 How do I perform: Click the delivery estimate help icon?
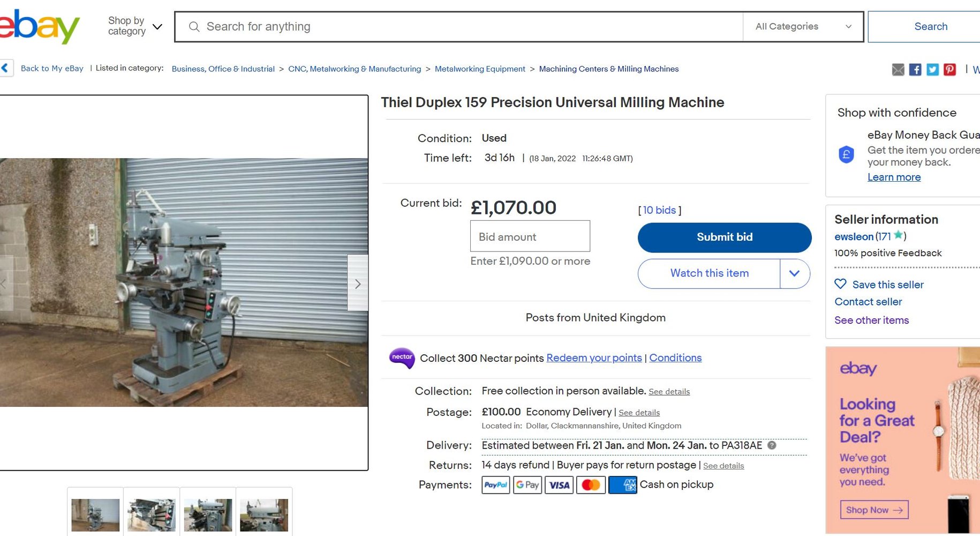tap(772, 445)
